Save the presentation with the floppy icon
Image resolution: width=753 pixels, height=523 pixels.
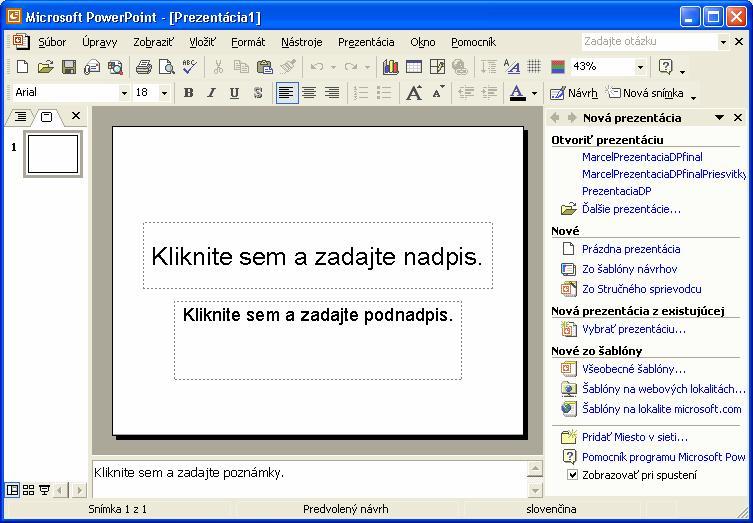point(69,67)
